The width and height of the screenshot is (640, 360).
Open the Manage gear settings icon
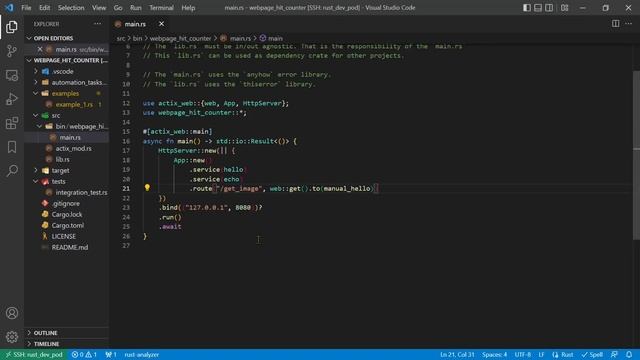pyautogui.click(x=12, y=337)
